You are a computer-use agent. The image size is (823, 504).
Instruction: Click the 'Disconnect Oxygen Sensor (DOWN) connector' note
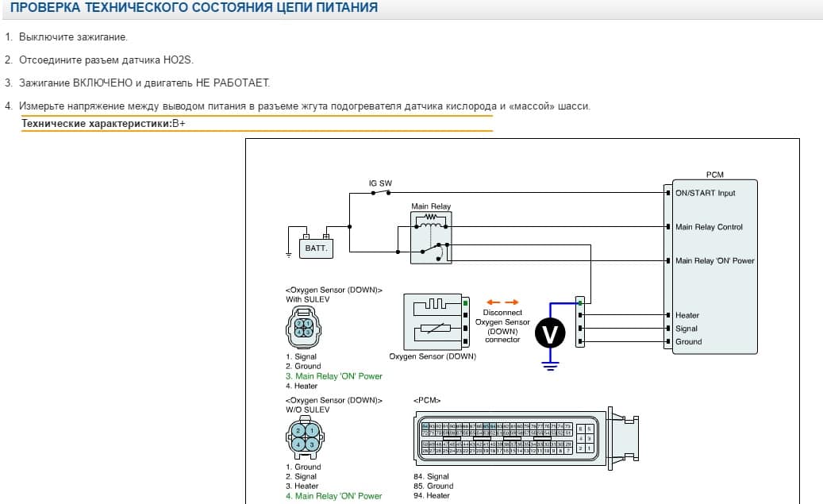tap(502, 326)
